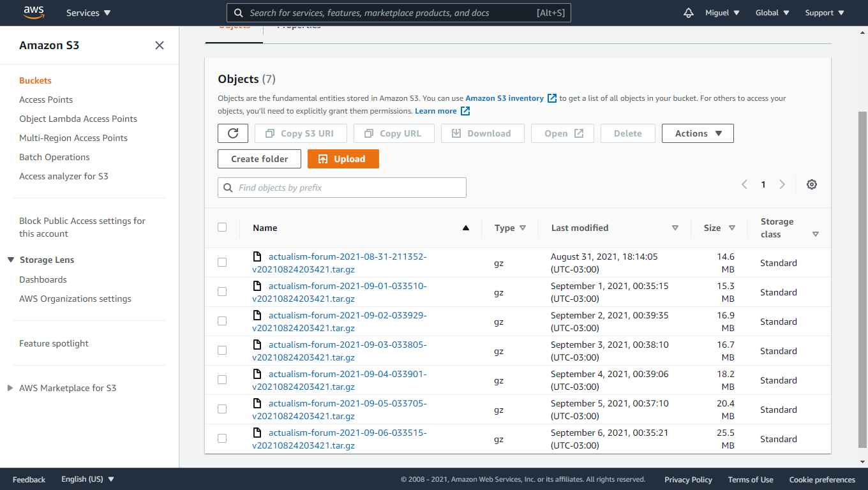The height and width of the screenshot is (490, 868).
Task: Click file icon of 2021-09-06-033515 archive
Action: tap(257, 433)
